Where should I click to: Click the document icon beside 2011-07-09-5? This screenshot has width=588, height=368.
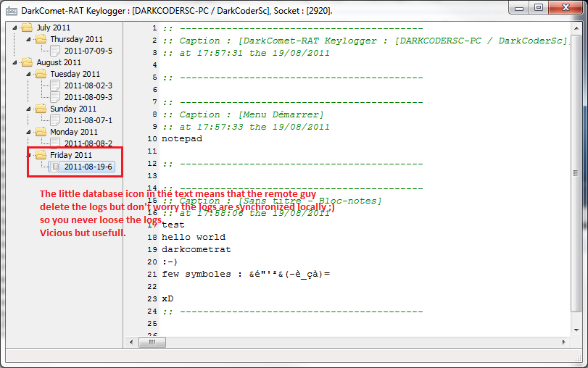[x=55, y=51]
